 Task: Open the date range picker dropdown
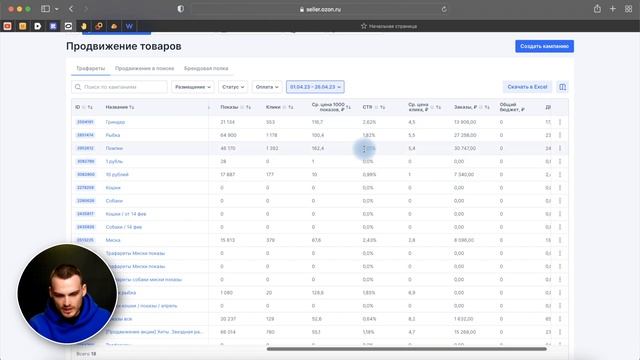click(315, 87)
